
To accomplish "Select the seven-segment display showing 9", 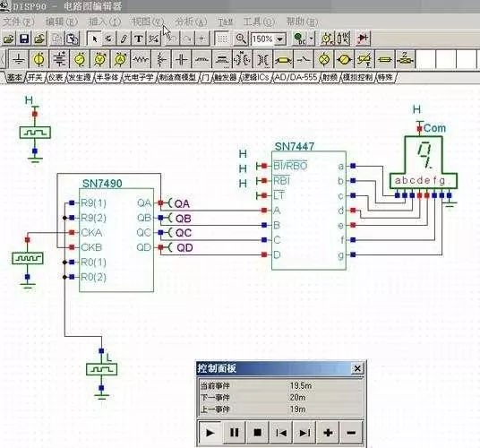I will click(x=424, y=162).
